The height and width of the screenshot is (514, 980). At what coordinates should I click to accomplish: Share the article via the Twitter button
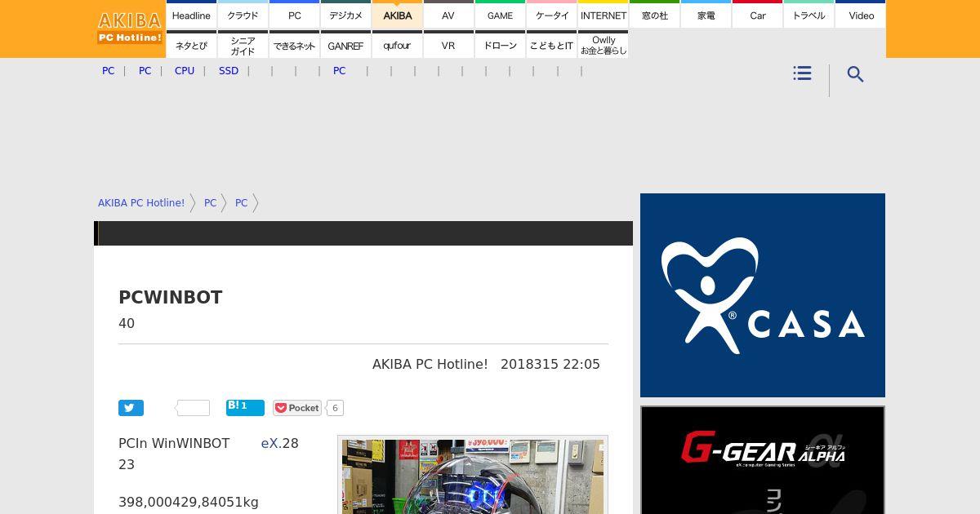click(x=131, y=408)
